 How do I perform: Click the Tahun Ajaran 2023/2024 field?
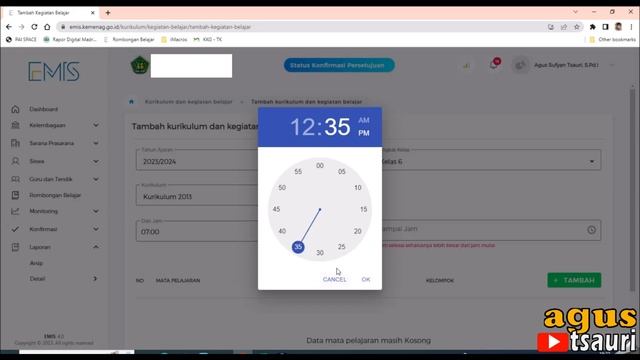(197, 160)
